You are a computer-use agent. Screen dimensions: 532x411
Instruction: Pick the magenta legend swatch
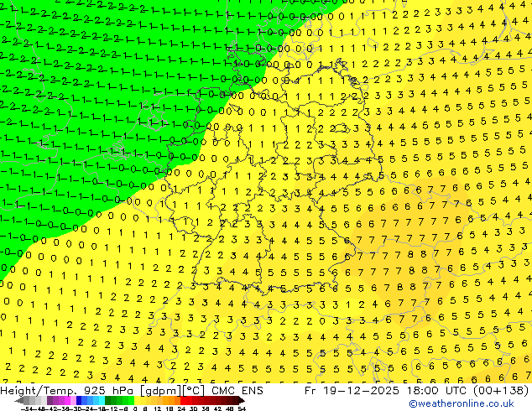67,400
